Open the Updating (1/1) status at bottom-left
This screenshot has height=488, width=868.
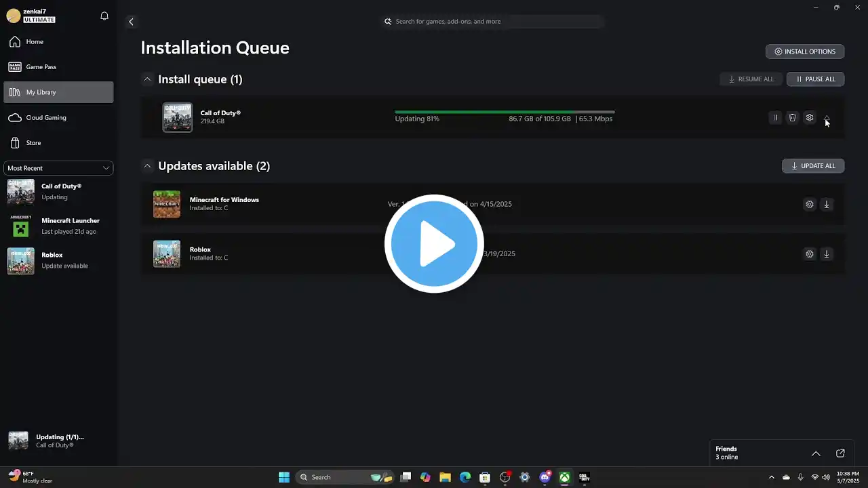pyautogui.click(x=58, y=441)
